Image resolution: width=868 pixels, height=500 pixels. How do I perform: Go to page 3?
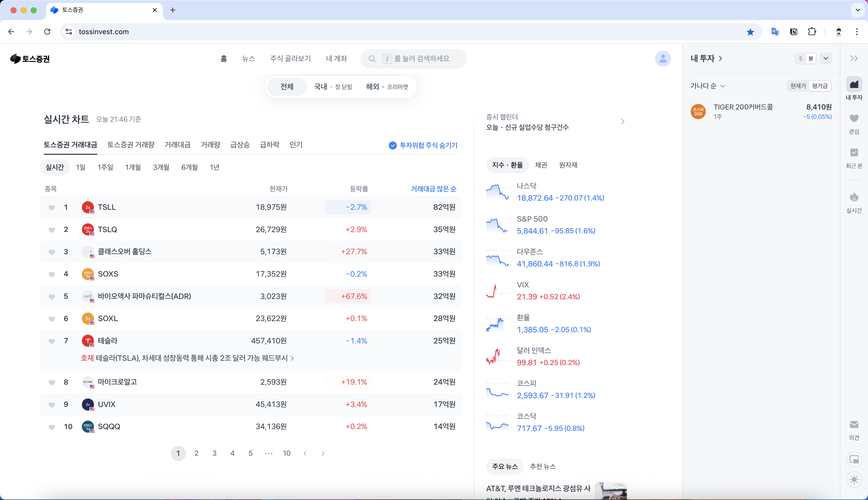(214, 454)
